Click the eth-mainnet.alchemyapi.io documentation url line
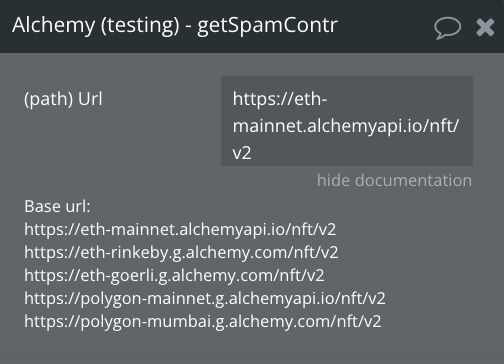This screenshot has width=504, height=364. click(x=180, y=229)
